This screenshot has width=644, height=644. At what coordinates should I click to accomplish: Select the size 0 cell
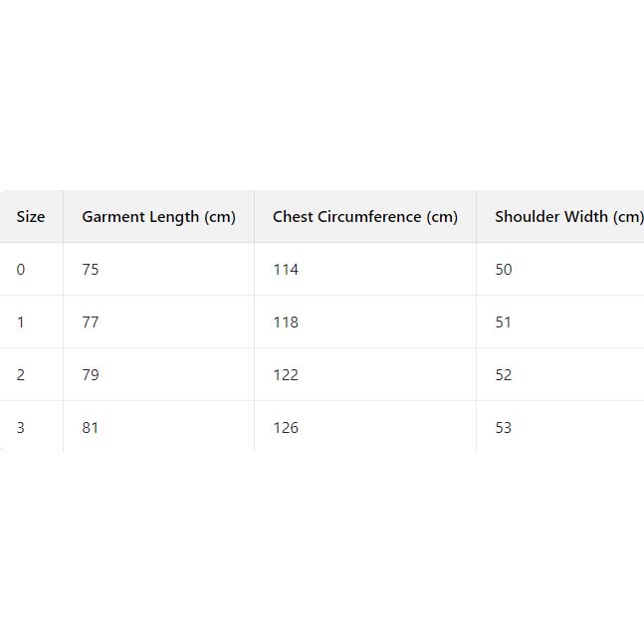click(21, 270)
